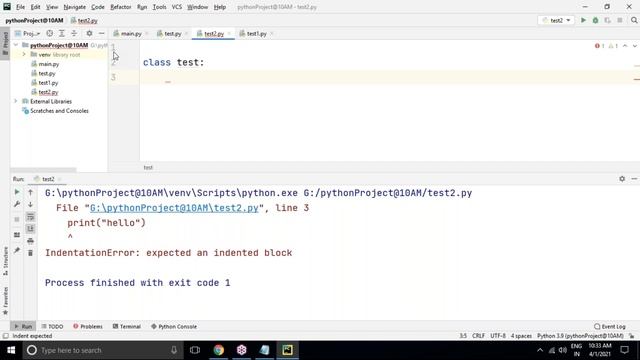
Task: Click the Project panel horizontal scrollbar
Action: [43, 170]
